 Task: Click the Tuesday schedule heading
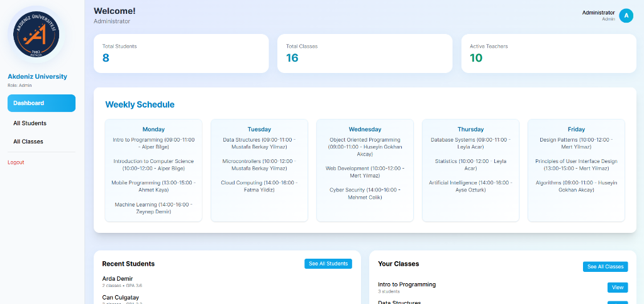(259, 129)
